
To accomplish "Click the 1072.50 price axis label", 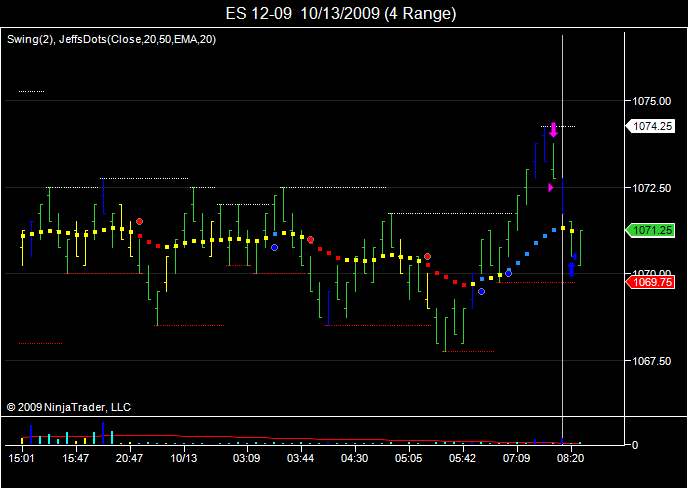I will pyautogui.click(x=651, y=188).
